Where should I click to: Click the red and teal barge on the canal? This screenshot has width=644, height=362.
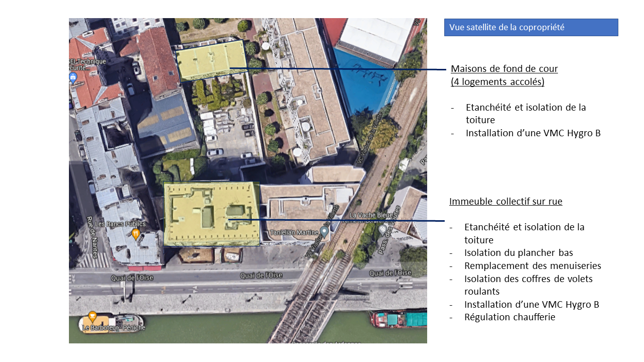click(399, 319)
